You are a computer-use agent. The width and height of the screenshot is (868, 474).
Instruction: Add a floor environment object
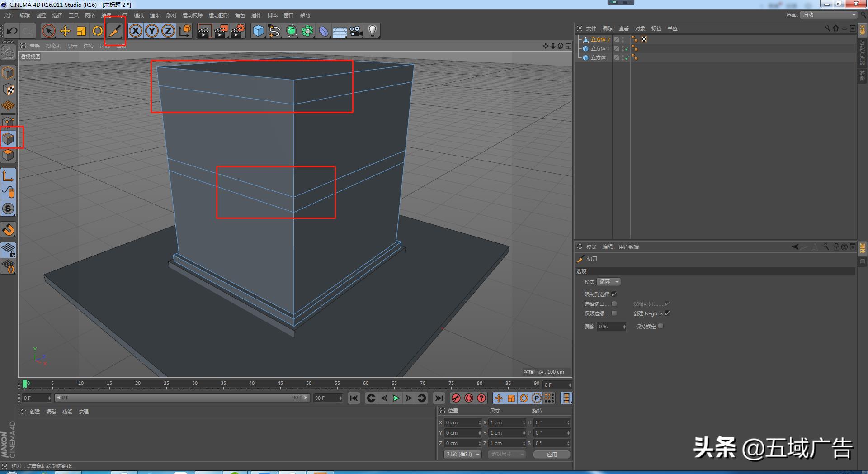[340, 31]
